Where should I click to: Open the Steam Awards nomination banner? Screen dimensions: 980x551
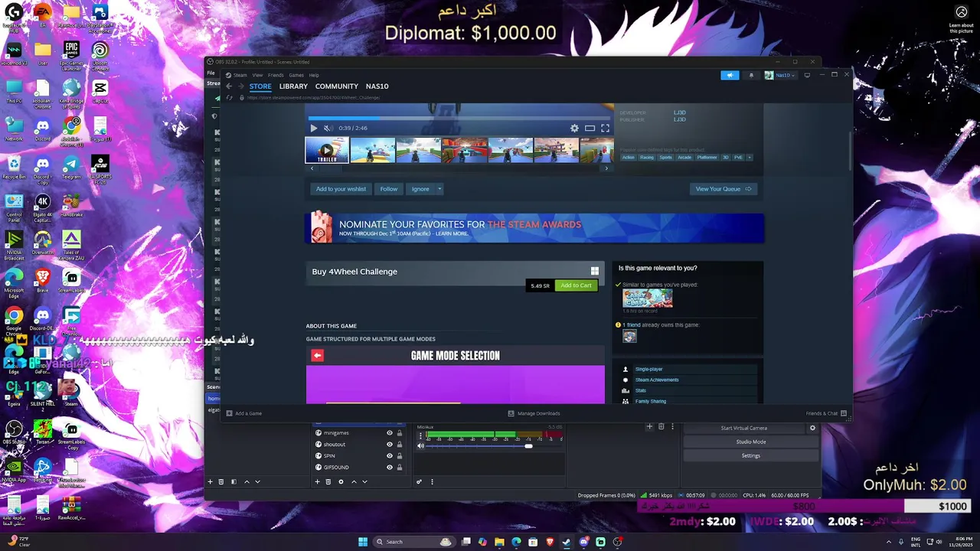pos(534,228)
